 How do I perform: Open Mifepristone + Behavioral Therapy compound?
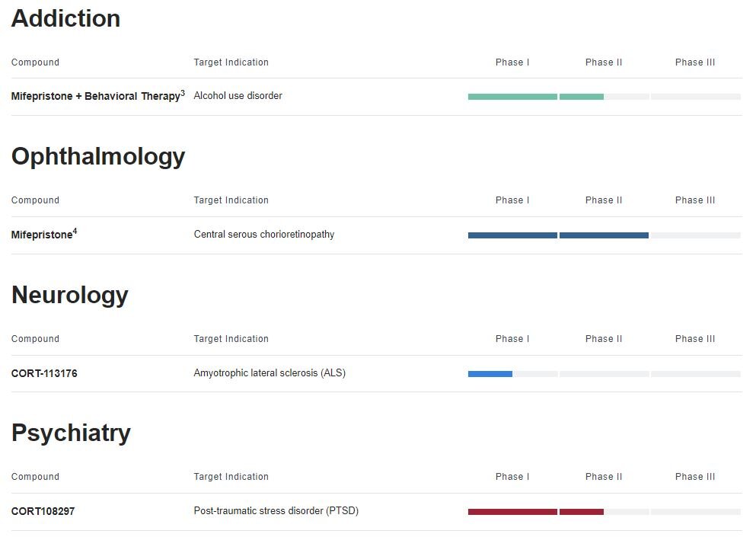95,97
